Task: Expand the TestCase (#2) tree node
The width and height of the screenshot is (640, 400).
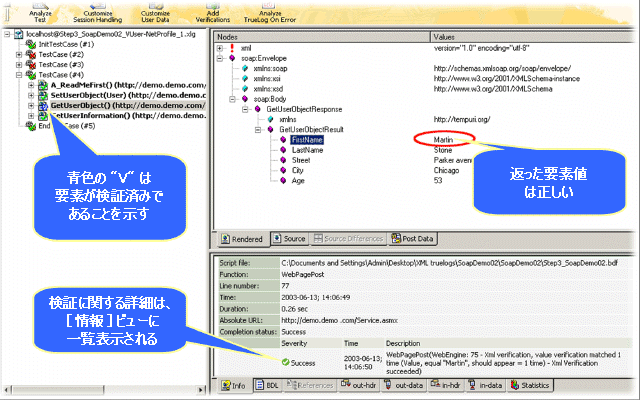Action: tap(17, 54)
